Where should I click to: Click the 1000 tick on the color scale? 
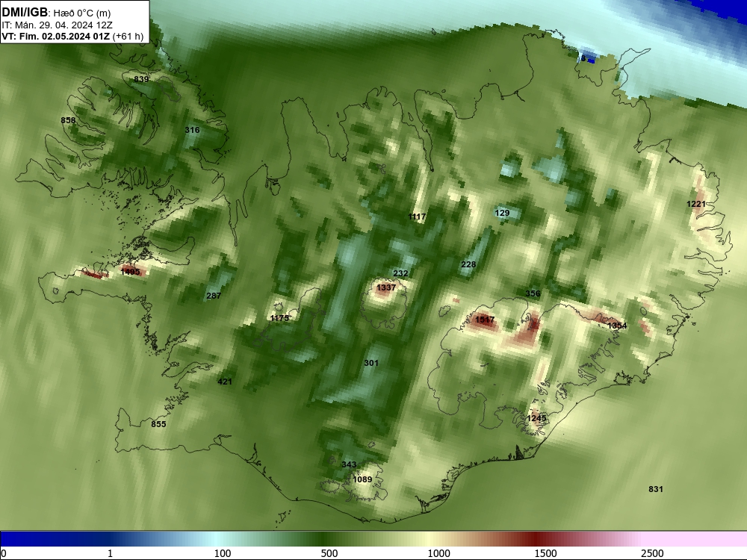point(438,553)
